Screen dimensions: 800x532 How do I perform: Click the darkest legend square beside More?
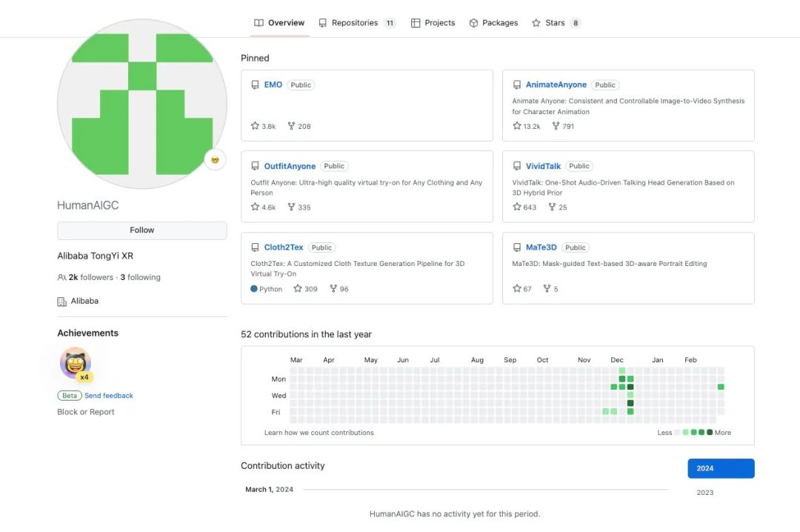click(x=709, y=433)
